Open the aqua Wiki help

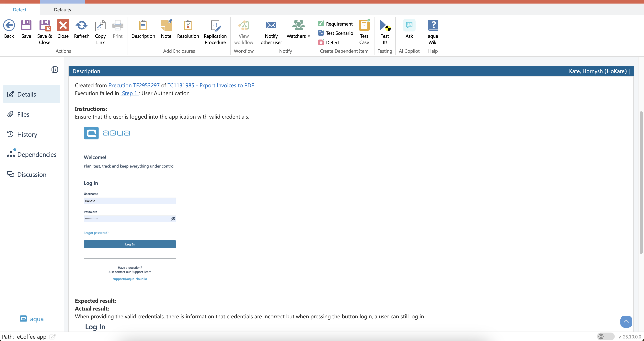[x=433, y=26]
